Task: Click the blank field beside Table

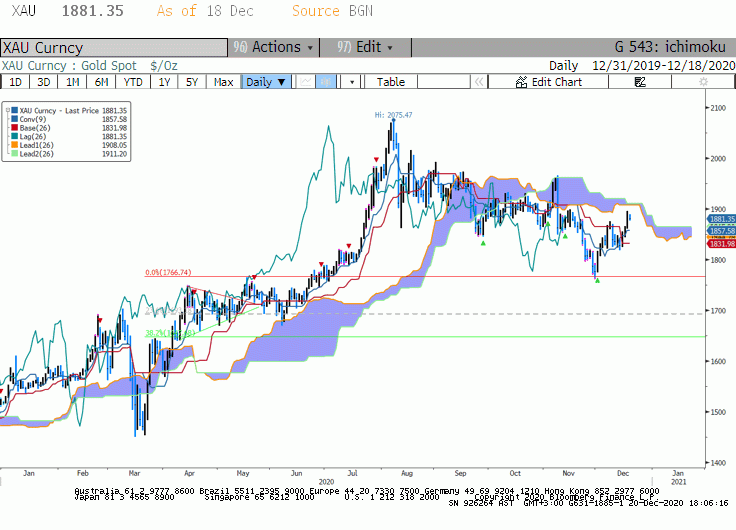Action: [444, 82]
